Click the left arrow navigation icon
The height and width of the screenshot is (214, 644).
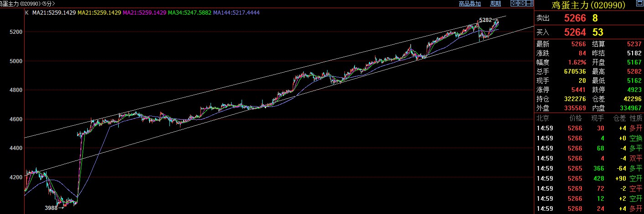[x=513, y=3]
